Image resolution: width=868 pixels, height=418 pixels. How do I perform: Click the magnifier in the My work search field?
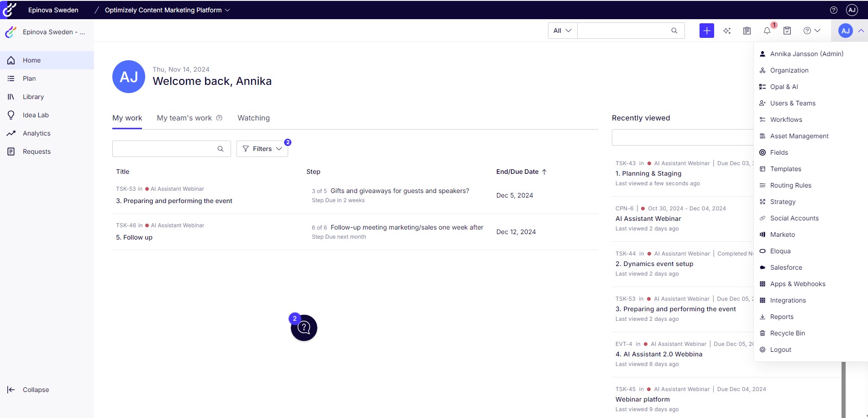coord(221,149)
